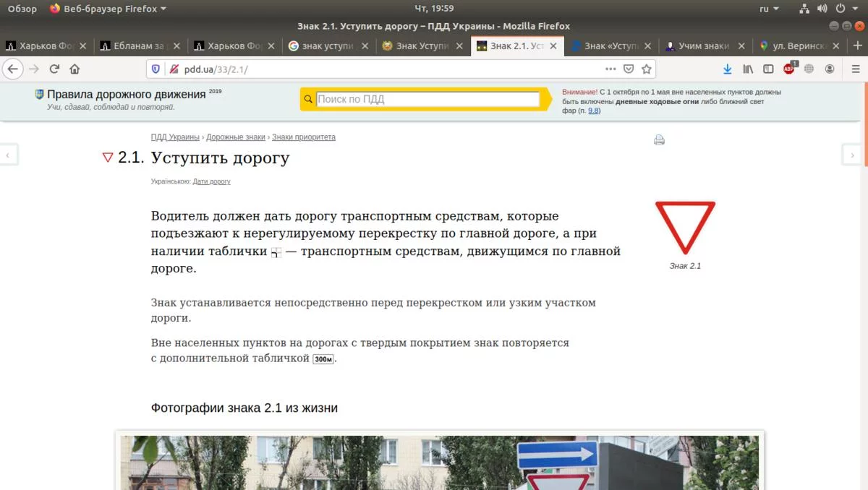868x490 pixels.
Task: Open the Firefox account icon
Action: [x=830, y=69]
